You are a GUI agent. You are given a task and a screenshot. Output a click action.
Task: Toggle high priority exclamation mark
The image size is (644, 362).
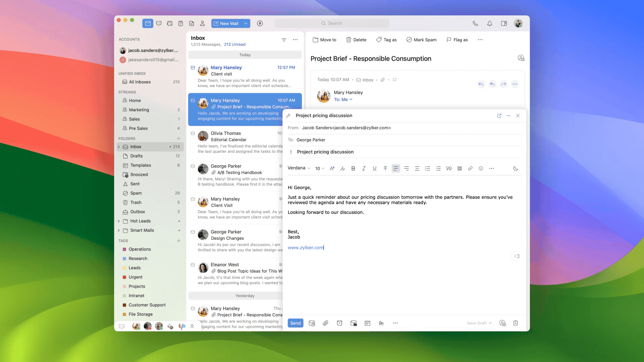[x=291, y=152]
